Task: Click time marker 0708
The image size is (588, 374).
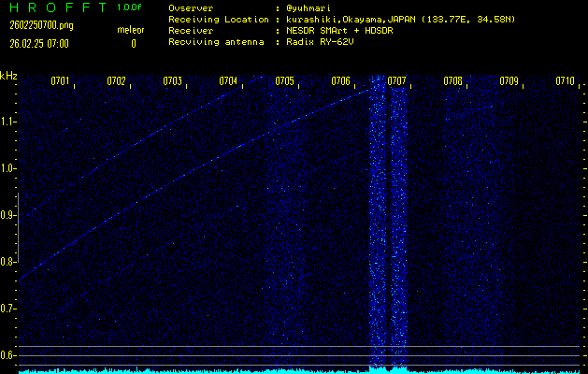Action: pyautogui.click(x=453, y=81)
